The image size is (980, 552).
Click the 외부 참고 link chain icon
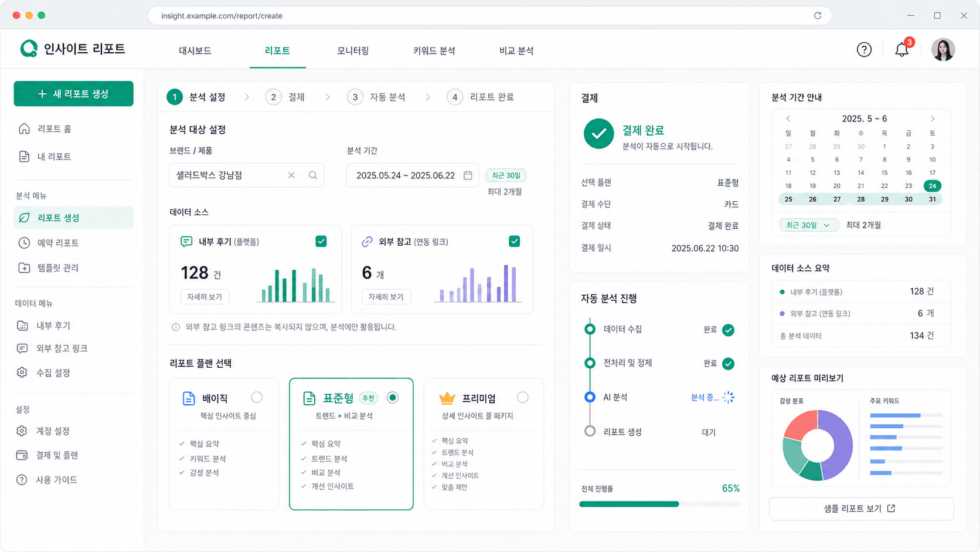pyautogui.click(x=367, y=242)
